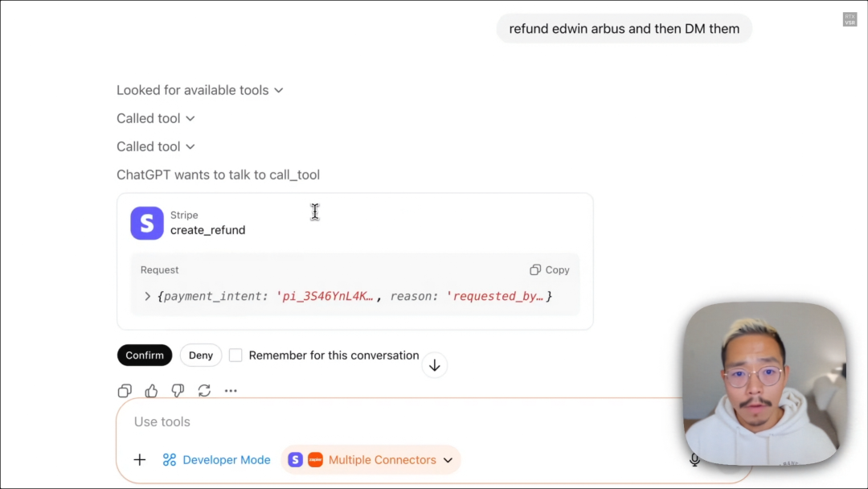The width and height of the screenshot is (868, 489).
Task: Expand the request JSON payload arrow
Action: [x=148, y=297]
